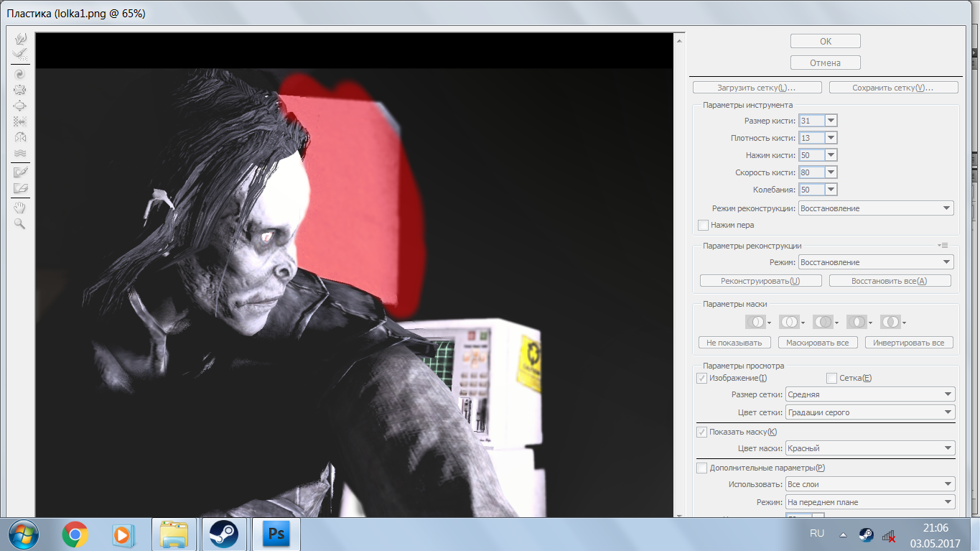Click the Восстановить все button

pyautogui.click(x=890, y=281)
